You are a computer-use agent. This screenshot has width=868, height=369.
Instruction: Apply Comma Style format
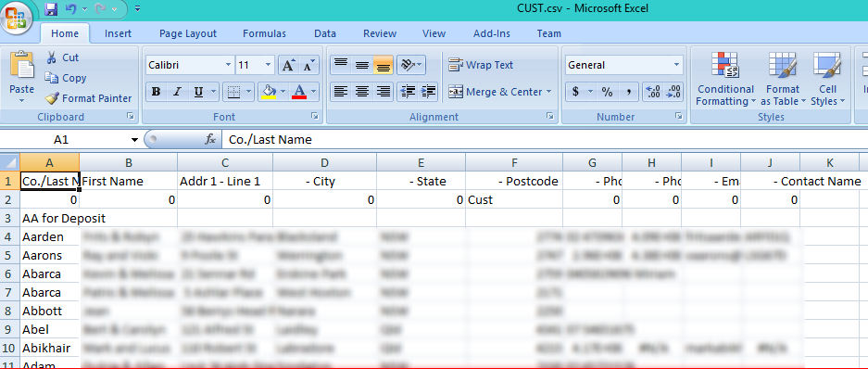pyautogui.click(x=628, y=92)
